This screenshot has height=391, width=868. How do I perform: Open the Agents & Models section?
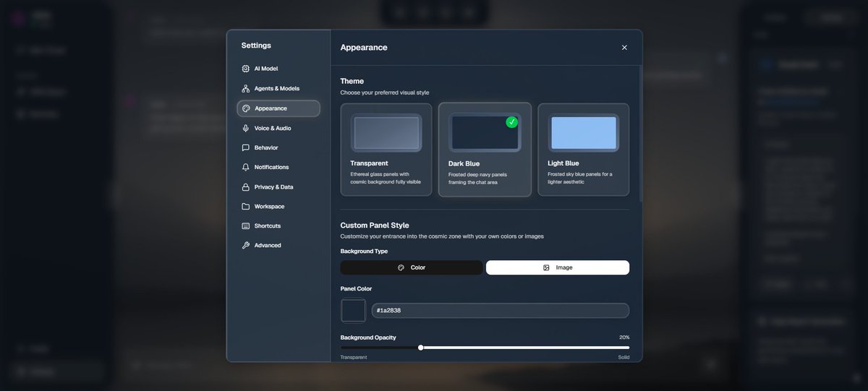(x=278, y=88)
